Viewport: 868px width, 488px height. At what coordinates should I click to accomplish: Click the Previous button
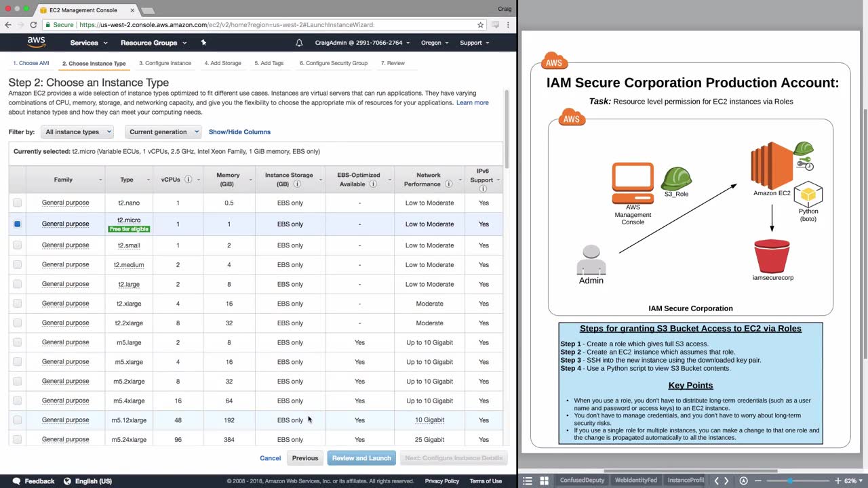pos(305,458)
